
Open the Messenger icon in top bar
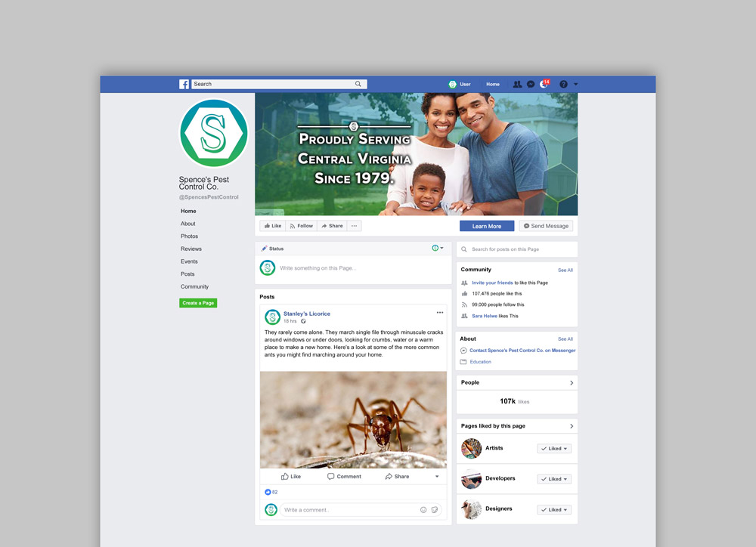tap(531, 85)
